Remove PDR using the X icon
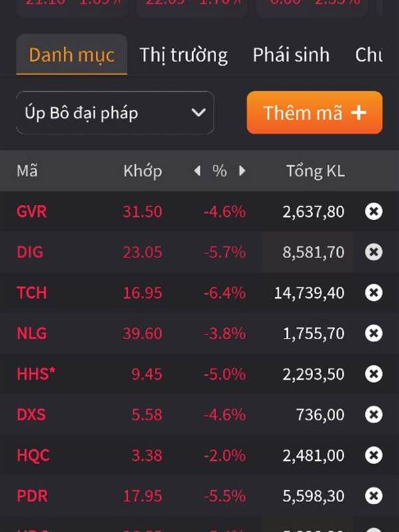399x532 pixels. pyautogui.click(x=374, y=495)
